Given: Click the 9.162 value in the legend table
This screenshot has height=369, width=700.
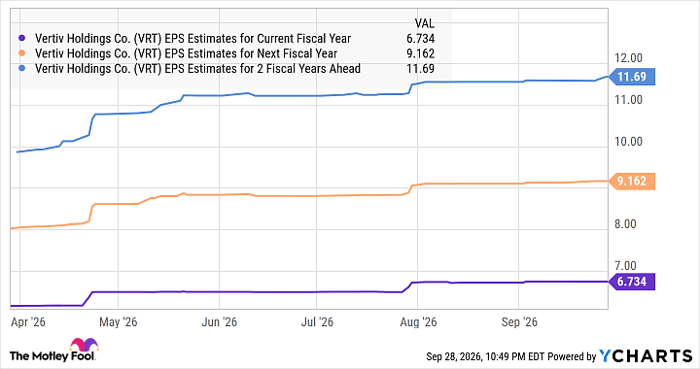Looking at the screenshot, I should [420, 54].
